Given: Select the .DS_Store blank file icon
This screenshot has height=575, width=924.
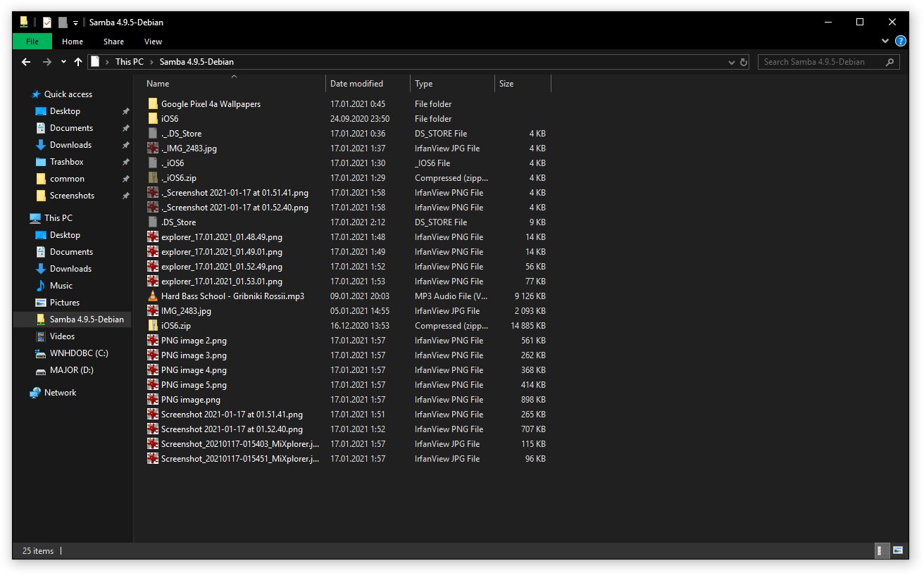Looking at the screenshot, I should [153, 222].
